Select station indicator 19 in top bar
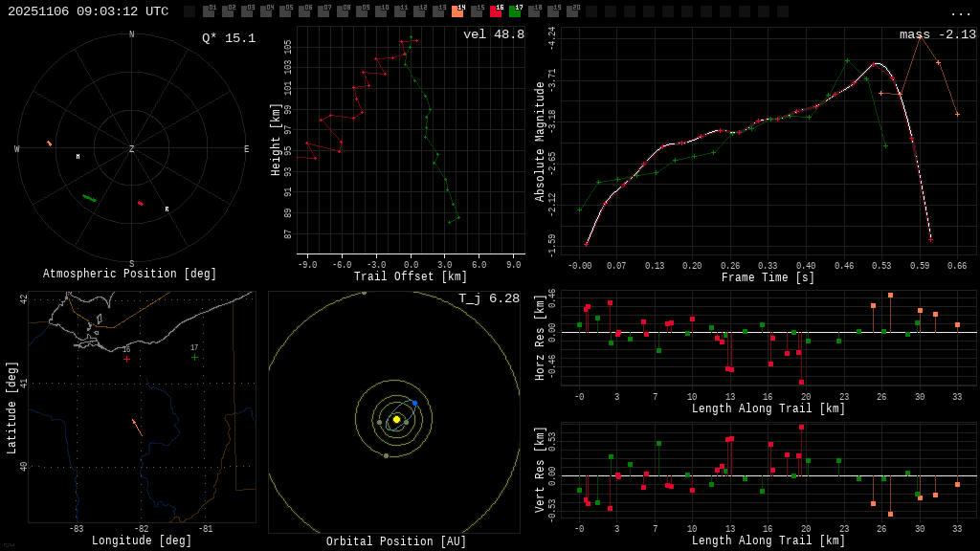This screenshot has height=551, width=980. [554, 11]
